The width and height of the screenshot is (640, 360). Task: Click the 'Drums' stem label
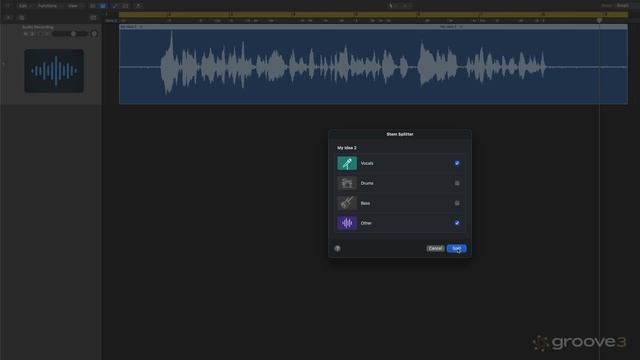367,183
